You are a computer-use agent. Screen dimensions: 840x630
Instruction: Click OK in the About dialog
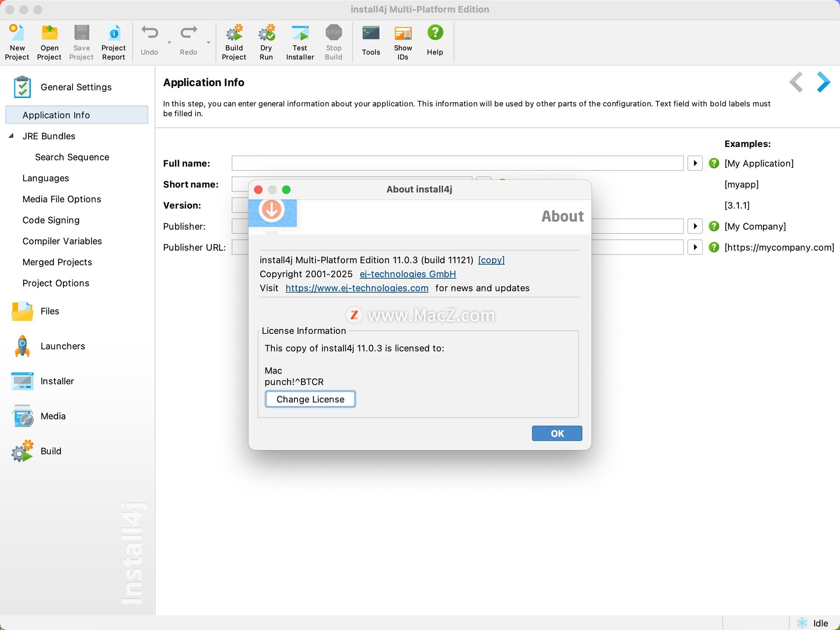pos(557,433)
